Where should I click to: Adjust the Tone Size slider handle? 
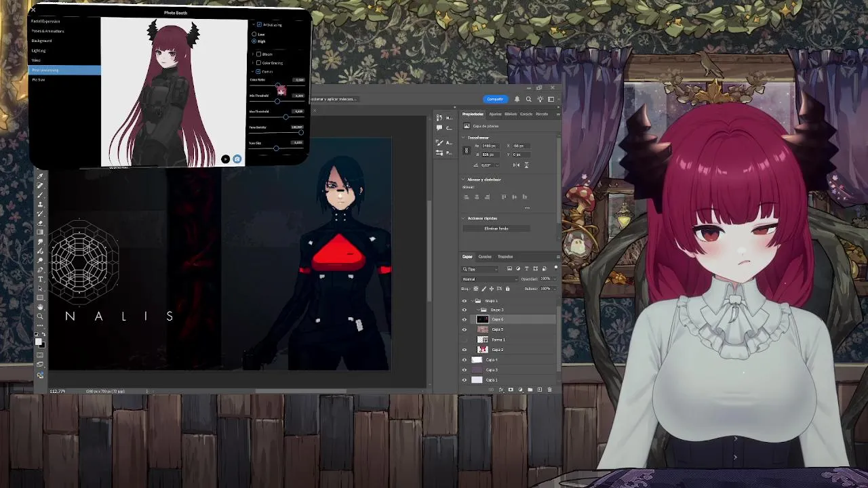point(276,148)
